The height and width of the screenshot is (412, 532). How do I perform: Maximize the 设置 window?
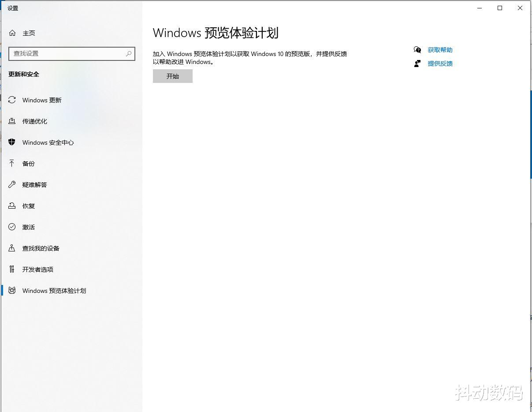500,8
